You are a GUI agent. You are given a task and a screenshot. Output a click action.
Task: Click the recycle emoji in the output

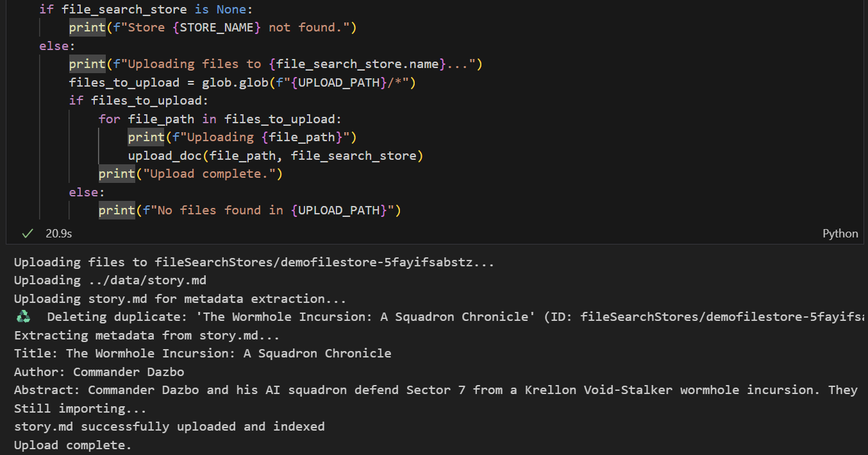click(23, 316)
